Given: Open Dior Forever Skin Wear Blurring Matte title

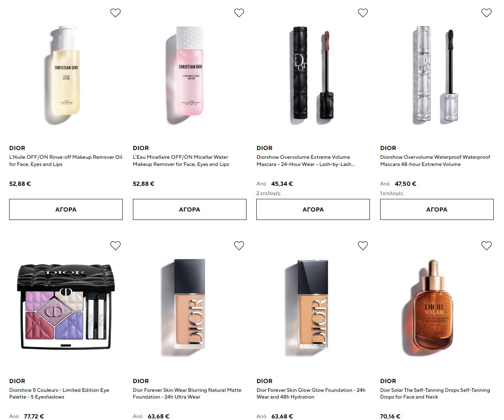Looking at the screenshot, I should (x=187, y=393).
